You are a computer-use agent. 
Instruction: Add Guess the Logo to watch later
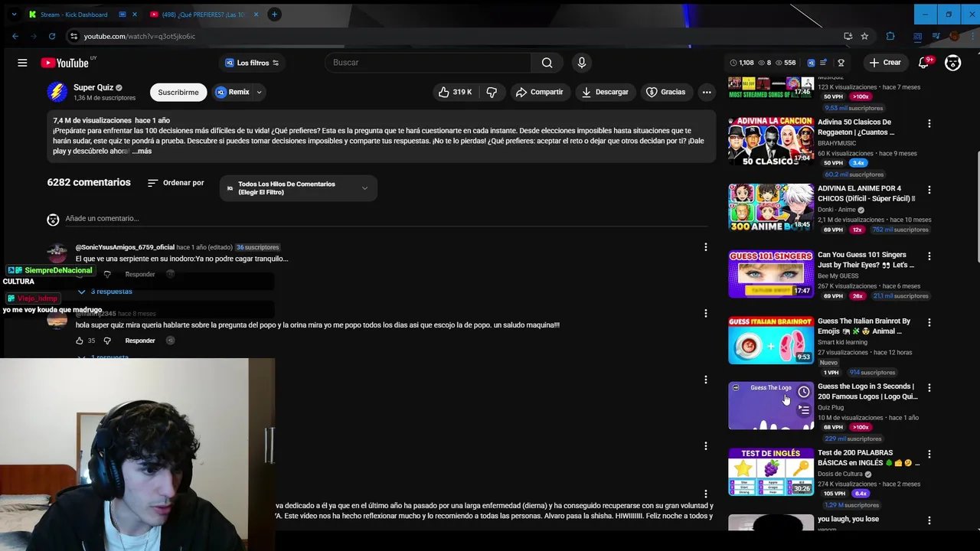(804, 393)
